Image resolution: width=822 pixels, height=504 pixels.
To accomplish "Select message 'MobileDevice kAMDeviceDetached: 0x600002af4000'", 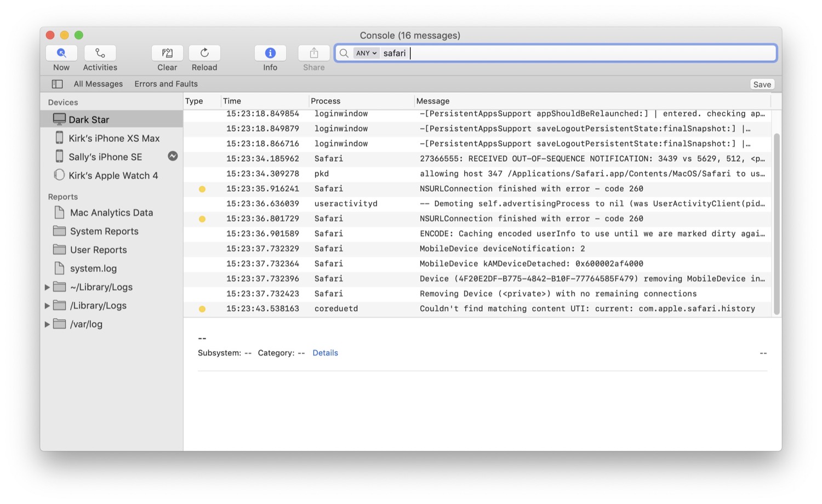I will [531, 264].
